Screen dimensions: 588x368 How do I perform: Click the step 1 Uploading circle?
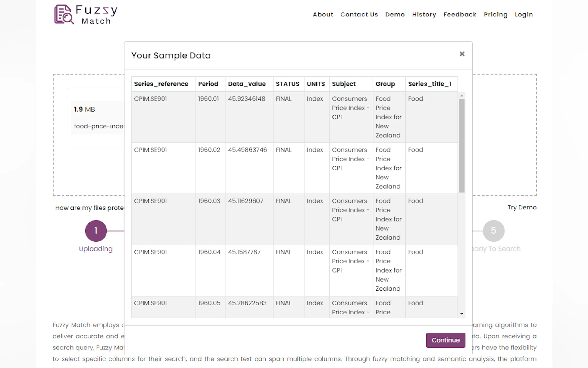(96, 231)
